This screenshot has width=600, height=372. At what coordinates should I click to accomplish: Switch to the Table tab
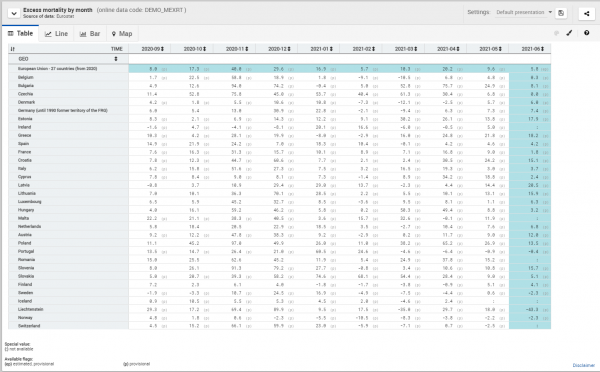20,34
